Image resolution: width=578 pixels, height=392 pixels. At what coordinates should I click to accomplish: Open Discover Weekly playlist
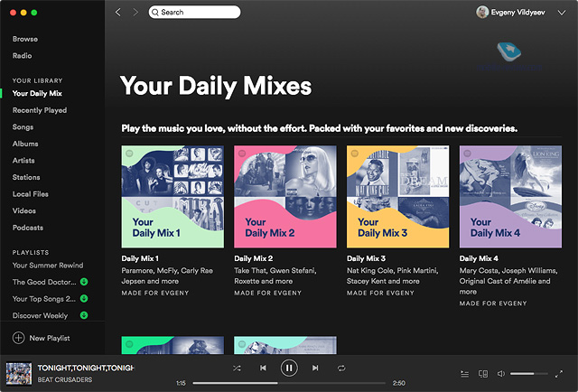click(40, 315)
